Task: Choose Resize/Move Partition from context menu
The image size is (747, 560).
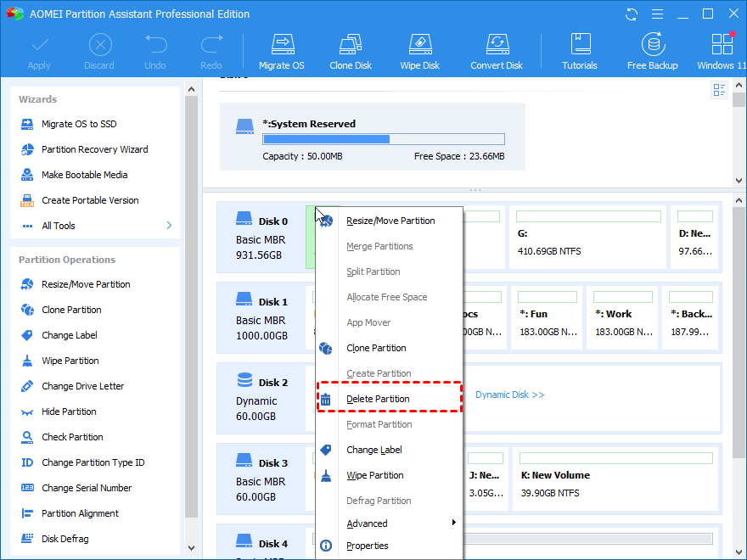Action: (x=390, y=221)
